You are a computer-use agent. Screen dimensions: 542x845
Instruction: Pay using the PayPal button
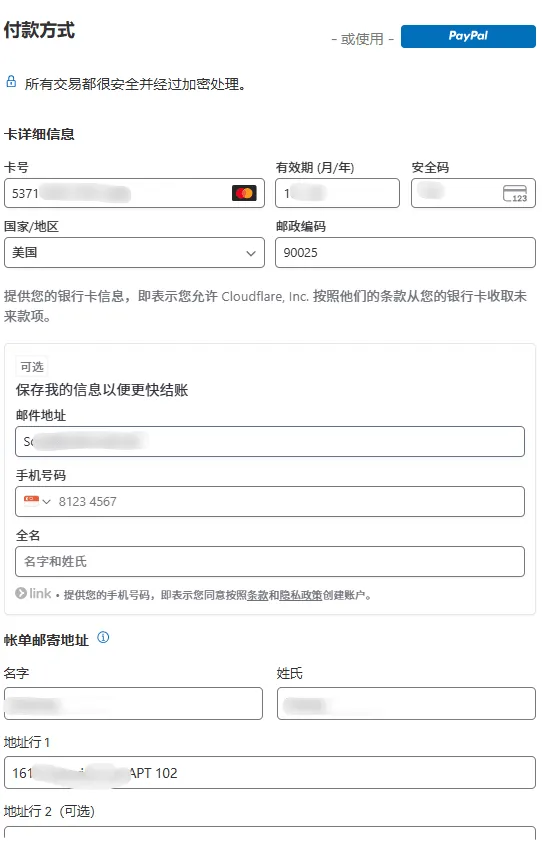click(468, 36)
